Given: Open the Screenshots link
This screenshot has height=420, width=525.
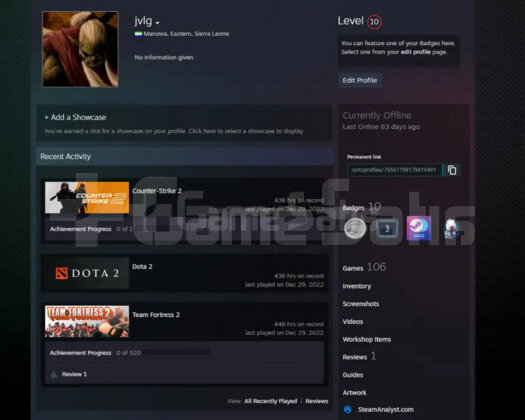Looking at the screenshot, I should [x=361, y=304].
